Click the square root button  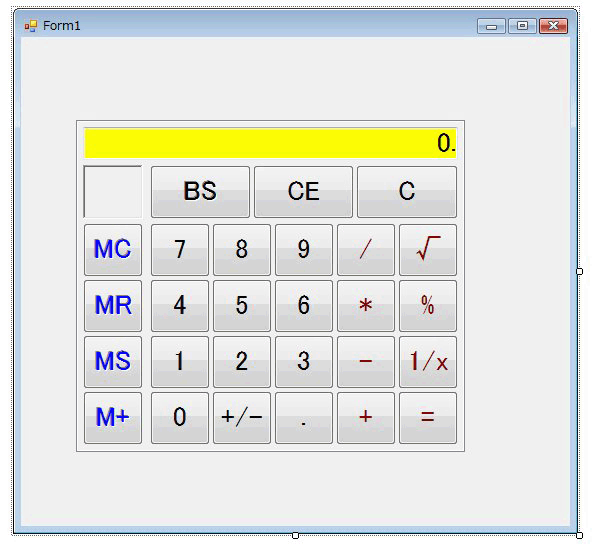click(428, 250)
